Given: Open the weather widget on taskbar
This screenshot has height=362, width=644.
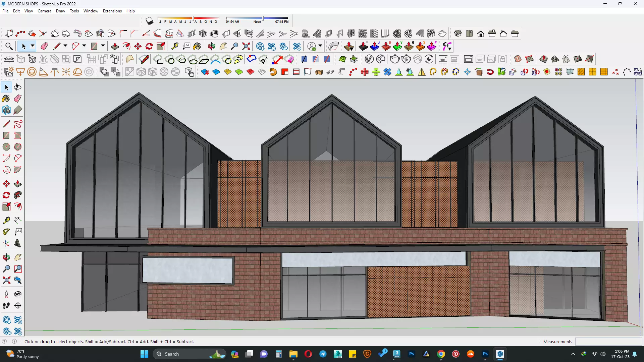Looking at the screenshot, I should [x=23, y=354].
